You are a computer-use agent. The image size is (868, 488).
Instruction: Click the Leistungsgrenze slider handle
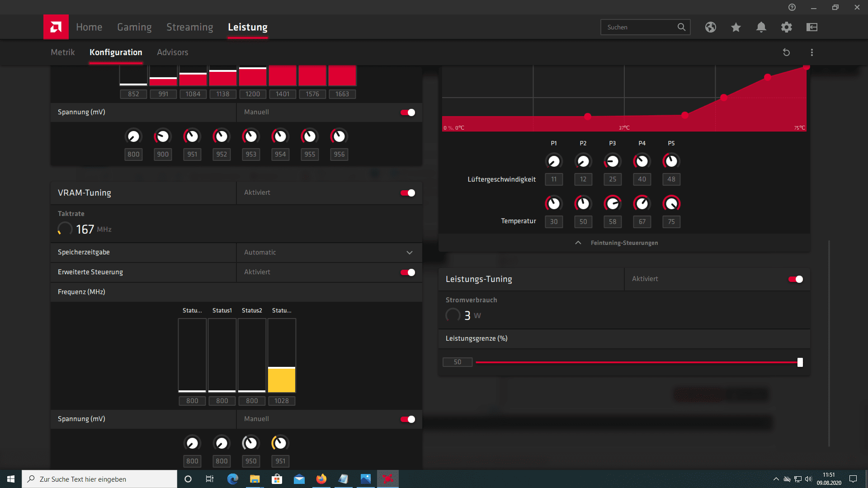coord(800,362)
